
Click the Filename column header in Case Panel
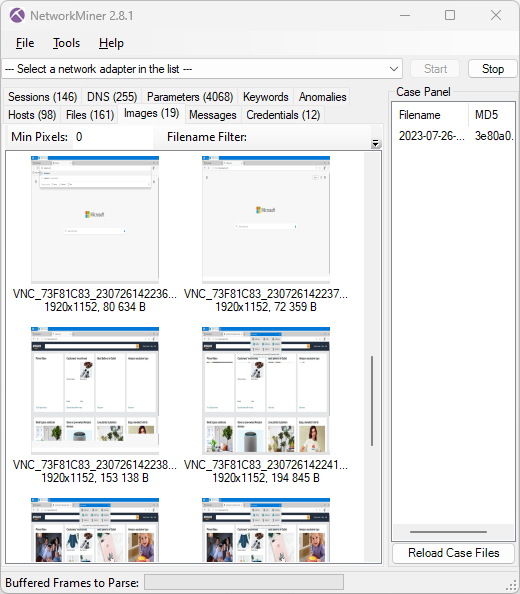click(x=420, y=115)
